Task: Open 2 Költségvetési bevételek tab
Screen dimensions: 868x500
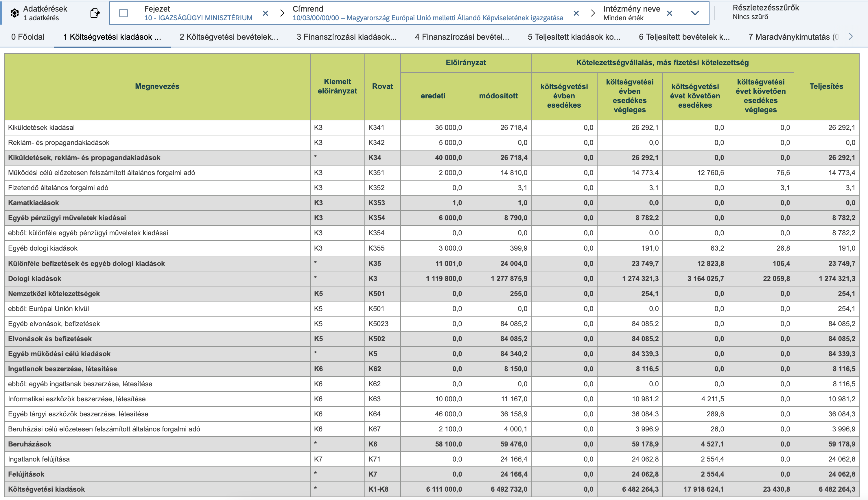Action: point(228,37)
